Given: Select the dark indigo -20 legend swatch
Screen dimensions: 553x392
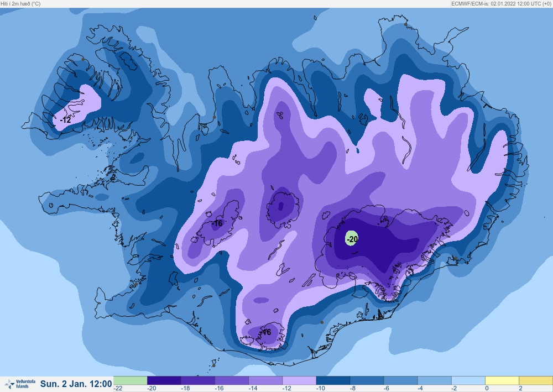Looking at the screenshot, I should click(164, 380).
